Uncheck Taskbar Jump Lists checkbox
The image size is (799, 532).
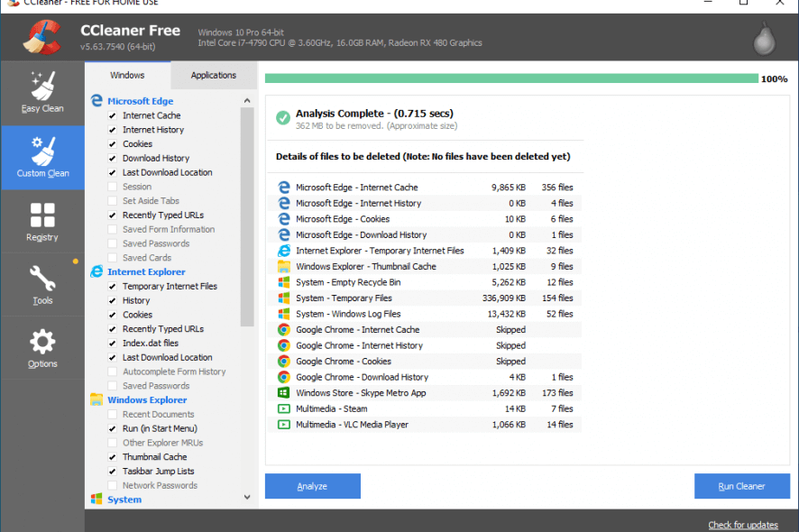(113, 472)
